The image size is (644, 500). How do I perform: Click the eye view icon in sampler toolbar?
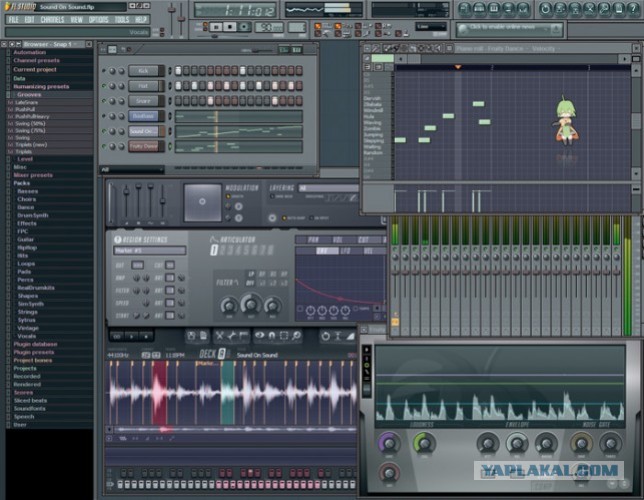259,336
